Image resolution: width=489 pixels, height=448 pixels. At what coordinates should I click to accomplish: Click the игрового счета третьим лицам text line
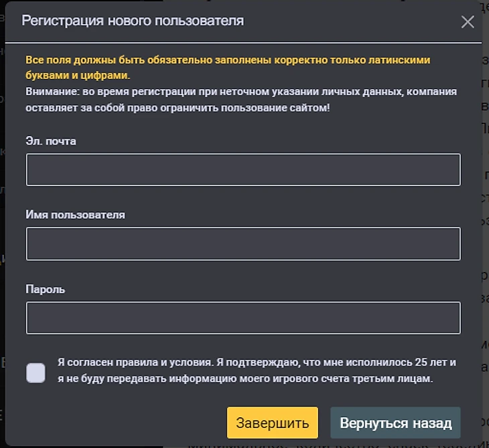(245, 378)
